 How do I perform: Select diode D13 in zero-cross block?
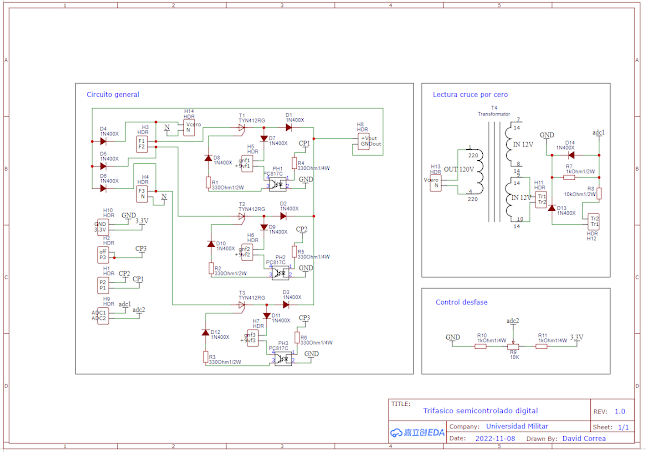(x=552, y=208)
